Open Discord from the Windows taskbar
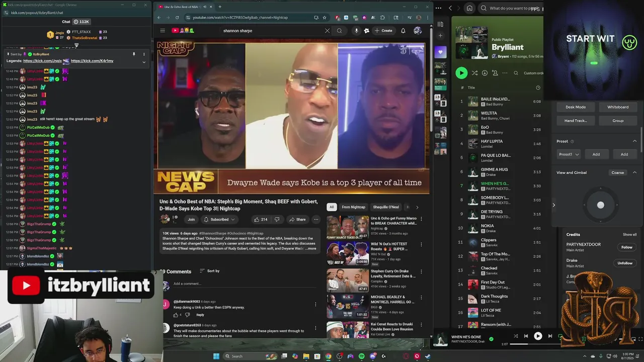The width and height of the screenshot is (644, 362). (372, 356)
